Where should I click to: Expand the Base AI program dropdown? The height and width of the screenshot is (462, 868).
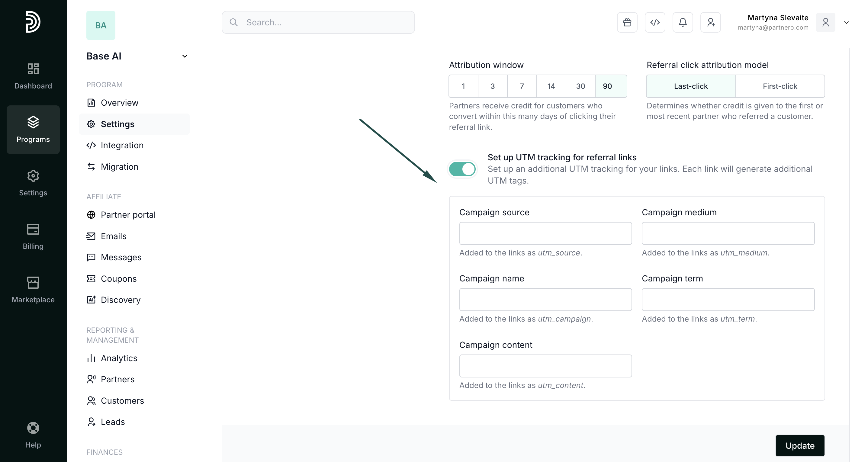185,56
